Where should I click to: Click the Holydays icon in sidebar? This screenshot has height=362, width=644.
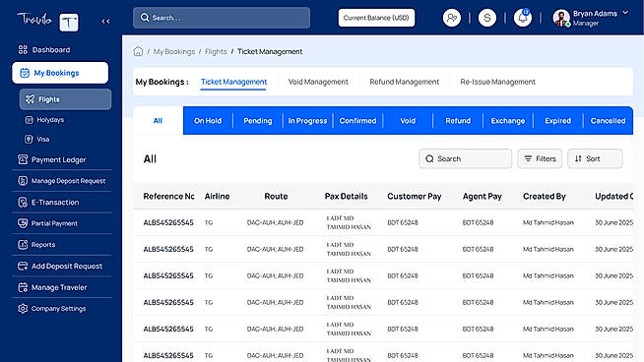pos(29,120)
